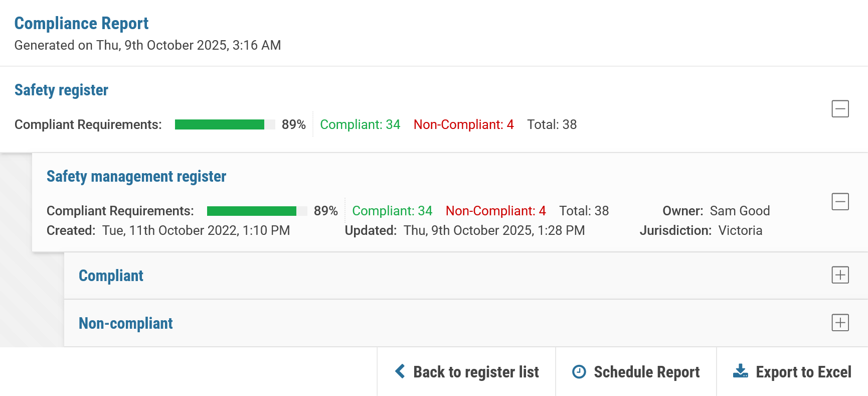
Task: Select the Compliant section title
Action: coord(111,276)
